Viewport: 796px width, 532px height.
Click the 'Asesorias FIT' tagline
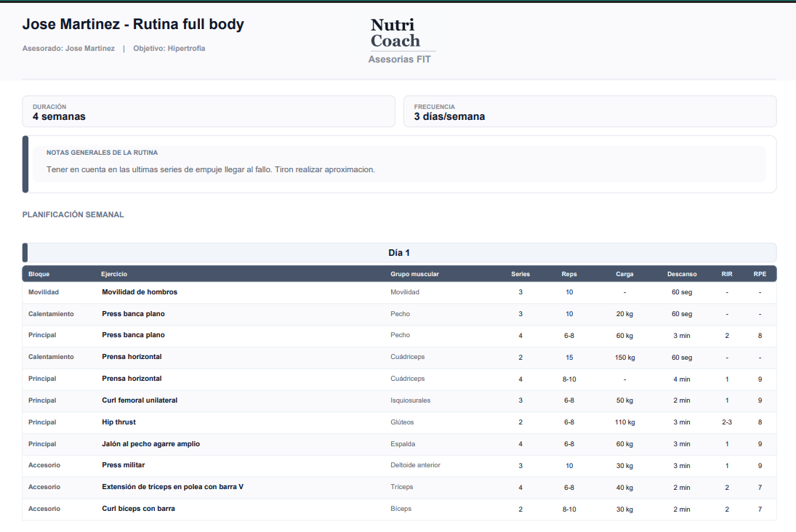coord(400,60)
